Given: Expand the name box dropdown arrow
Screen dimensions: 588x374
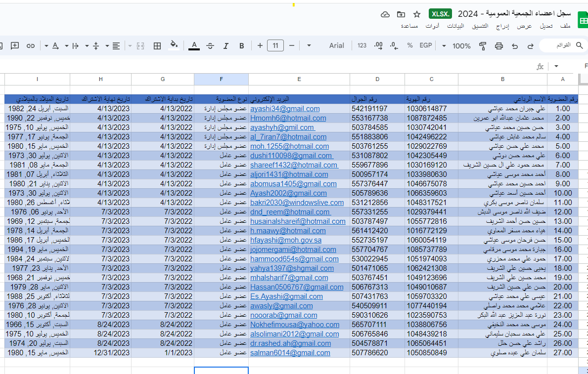Looking at the screenshot, I should click(x=556, y=66).
